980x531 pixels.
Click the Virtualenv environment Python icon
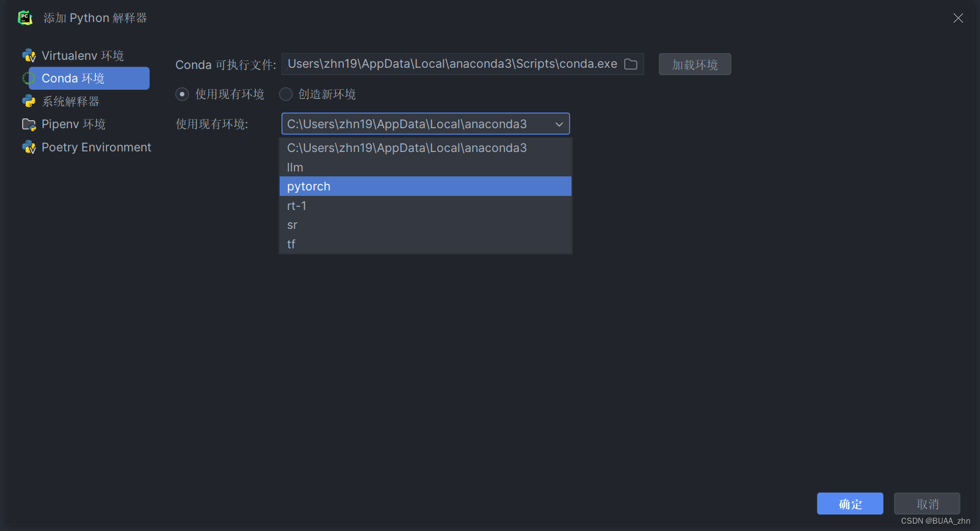(x=29, y=56)
